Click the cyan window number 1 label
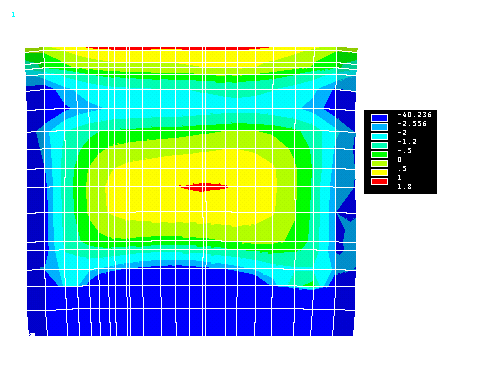The width and height of the screenshot is (496, 384). (x=13, y=15)
